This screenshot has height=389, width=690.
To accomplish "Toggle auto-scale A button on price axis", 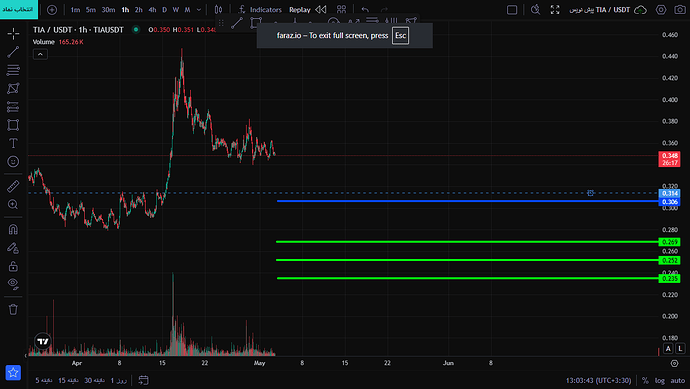I will pyautogui.click(x=668, y=349).
